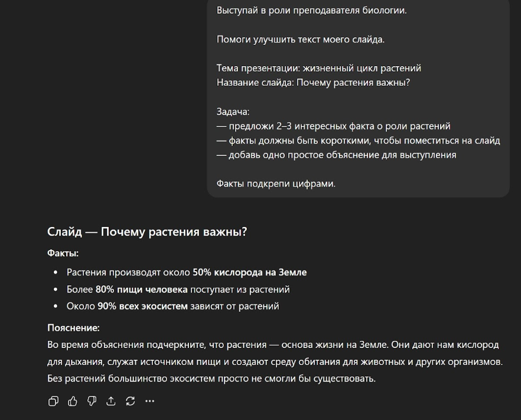Regenerate the response
521x420 pixels.
pyautogui.click(x=131, y=401)
